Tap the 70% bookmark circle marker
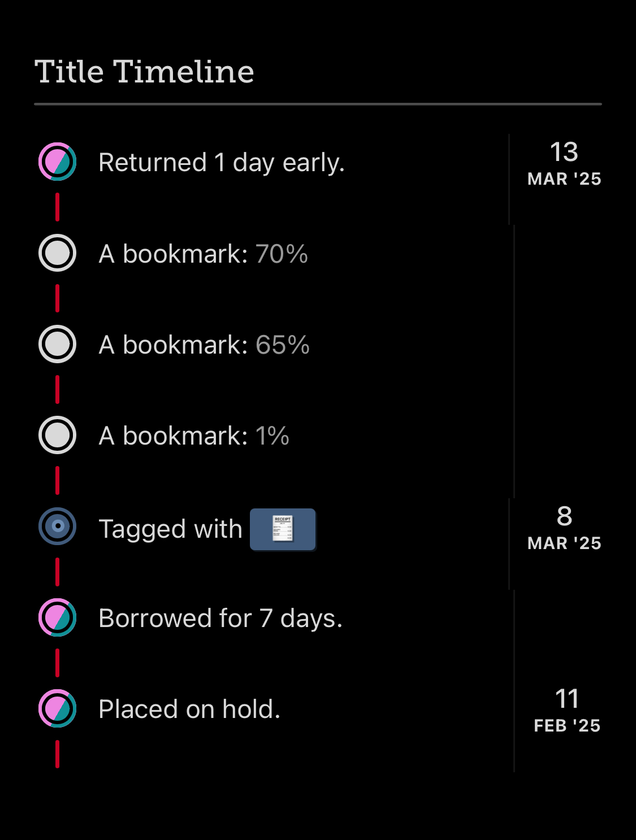This screenshot has width=636, height=840. [57, 253]
